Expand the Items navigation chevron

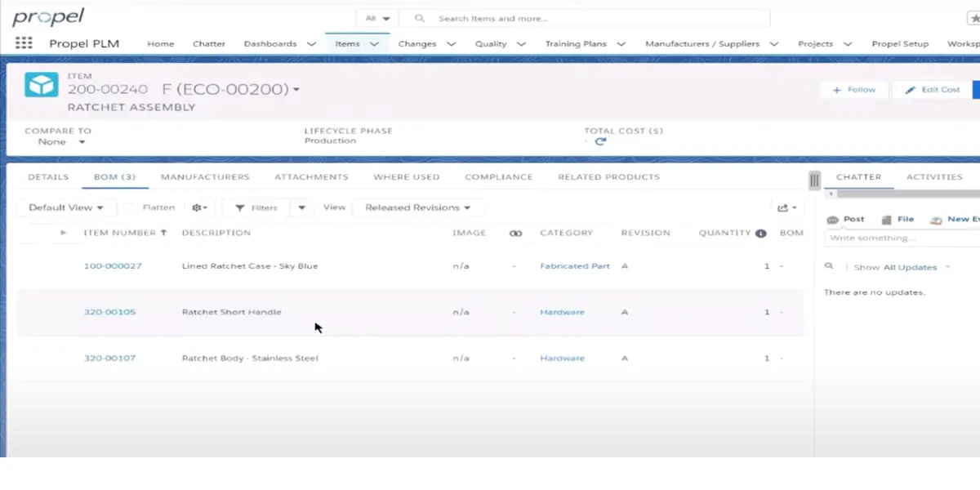point(374,44)
